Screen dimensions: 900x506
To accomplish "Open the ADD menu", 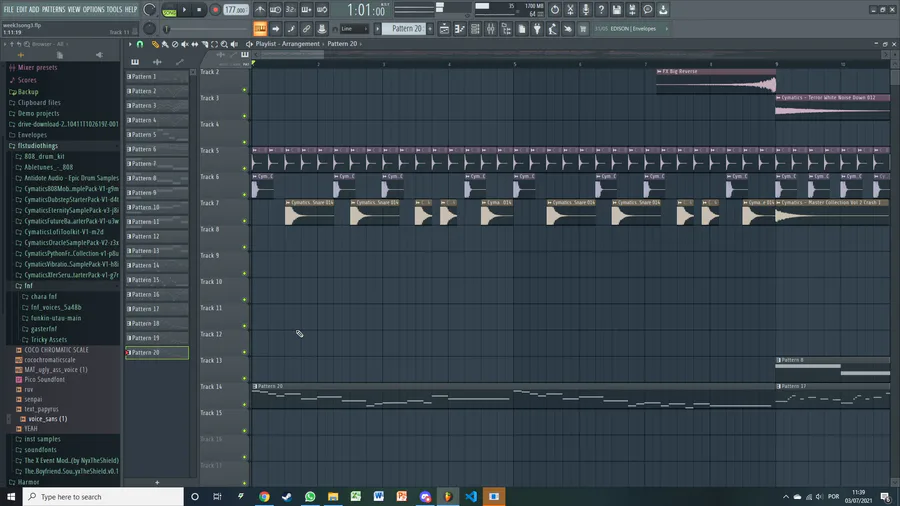I will click(34, 10).
